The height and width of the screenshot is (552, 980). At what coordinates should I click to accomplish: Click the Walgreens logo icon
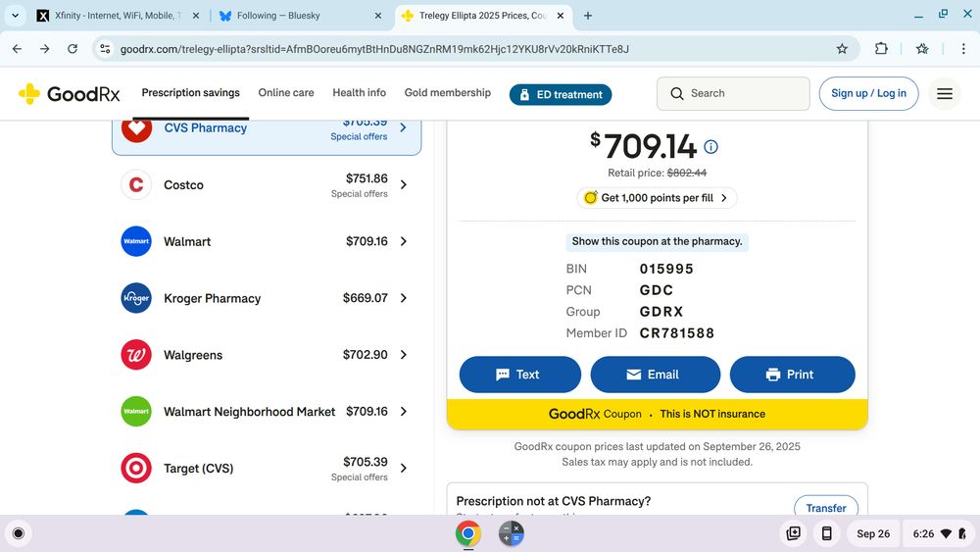[x=136, y=355]
